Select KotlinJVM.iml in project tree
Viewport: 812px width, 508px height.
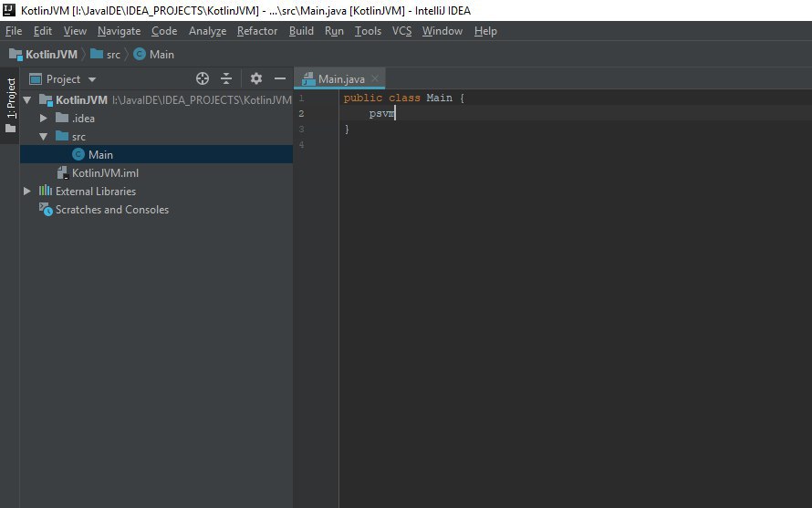(x=156, y=173)
